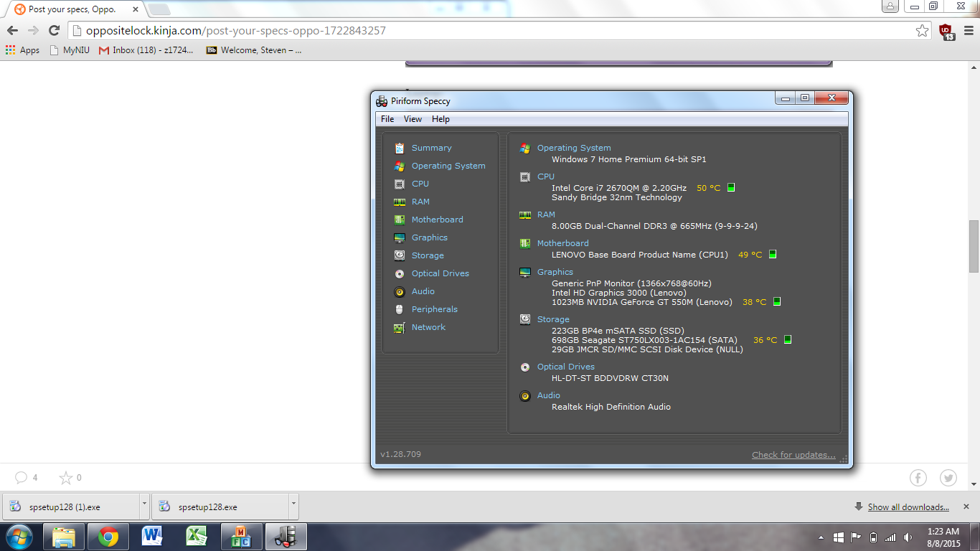Open the File menu in Speccy
The height and width of the screenshot is (551, 980).
[387, 119]
